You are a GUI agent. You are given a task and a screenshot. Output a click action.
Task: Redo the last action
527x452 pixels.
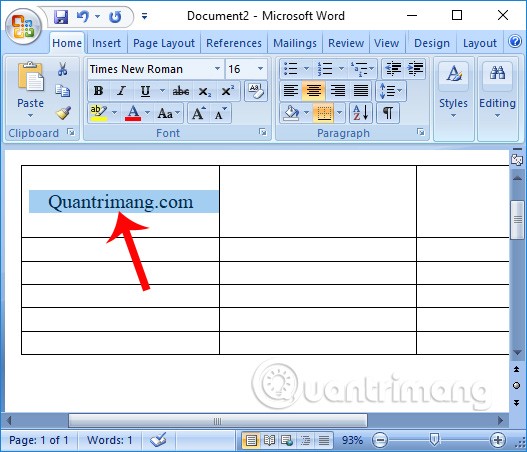(115, 16)
